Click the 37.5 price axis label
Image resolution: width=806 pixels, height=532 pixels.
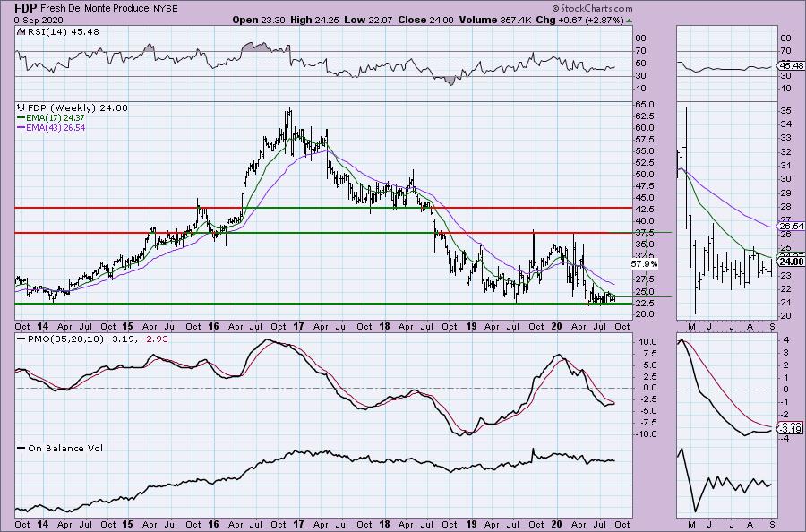645,233
